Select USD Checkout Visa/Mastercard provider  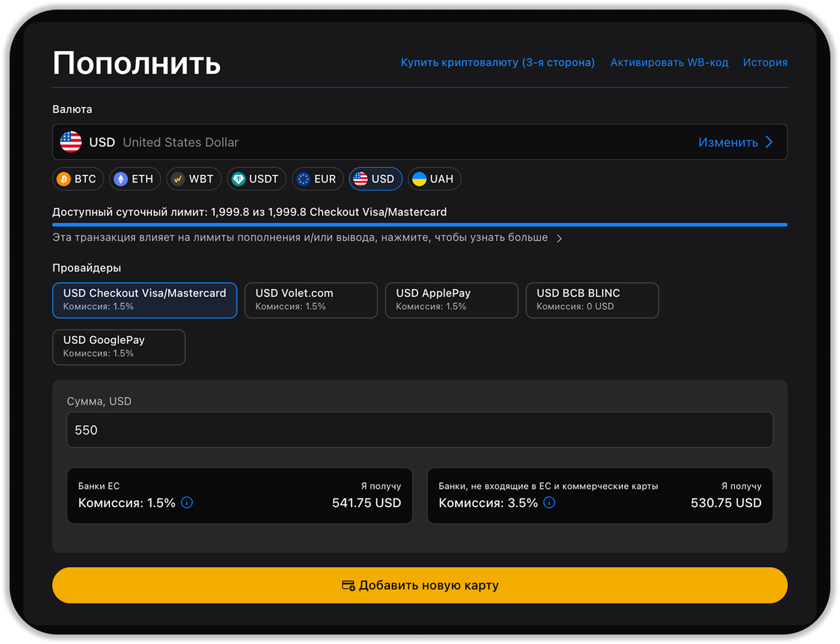(x=144, y=300)
